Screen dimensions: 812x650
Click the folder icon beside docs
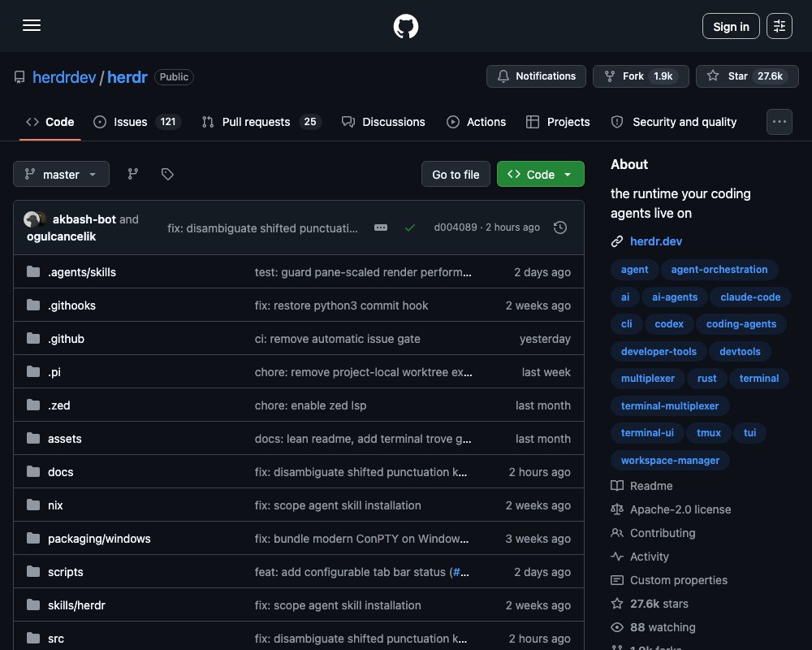coord(33,471)
